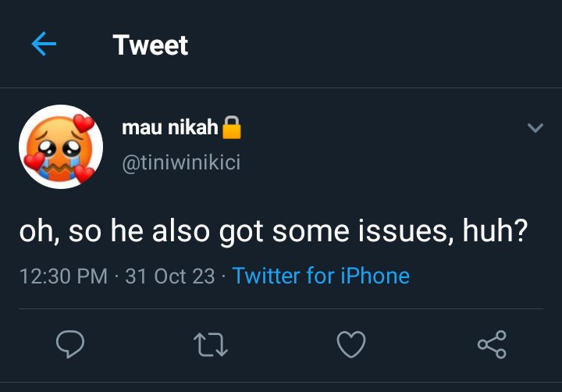The image size is (562, 392).
Task: Tap the word huh? in tweet
Action: tap(495, 230)
